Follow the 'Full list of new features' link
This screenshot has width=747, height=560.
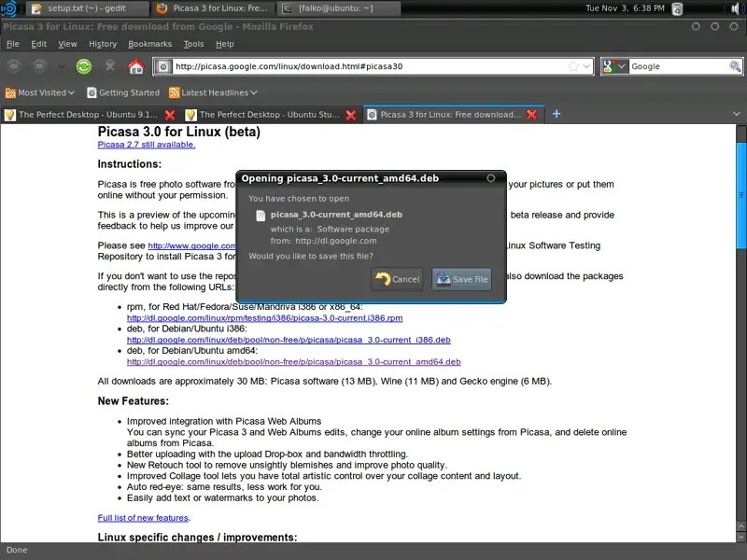click(143, 518)
